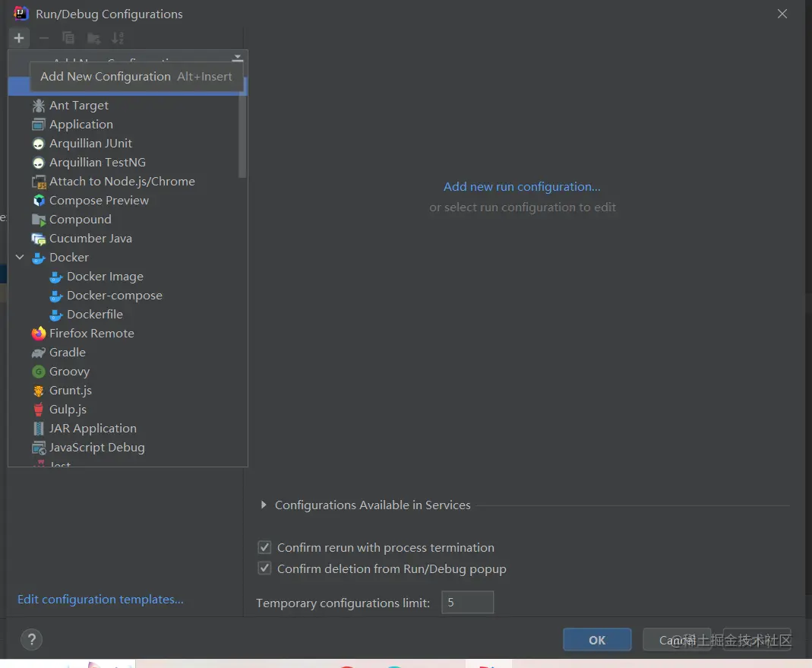Click the Temporary configurations limit field

point(467,602)
